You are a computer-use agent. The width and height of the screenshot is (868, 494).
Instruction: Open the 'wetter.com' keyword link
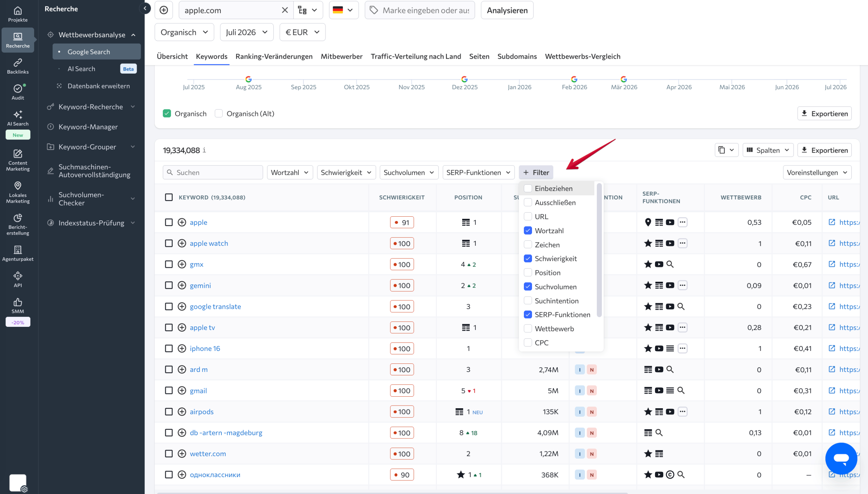pyautogui.click(x=208, y=454)
